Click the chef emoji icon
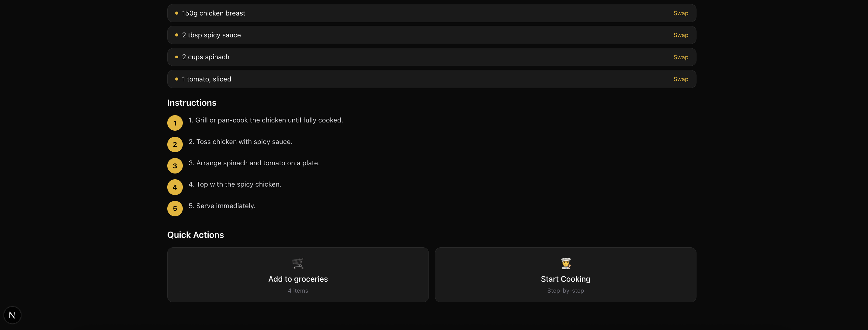The height and width of the screenshot is (330, 868). (x=565, y=263)
